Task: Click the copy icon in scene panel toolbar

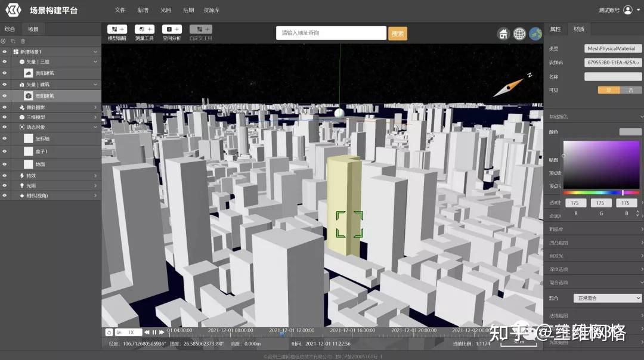Action: click(13, 41)
